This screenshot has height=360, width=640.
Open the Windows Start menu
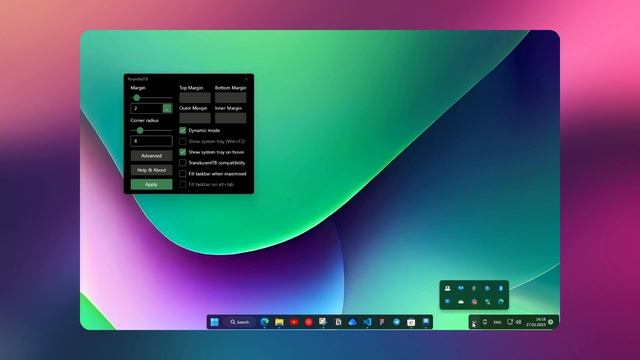point(214,322)
